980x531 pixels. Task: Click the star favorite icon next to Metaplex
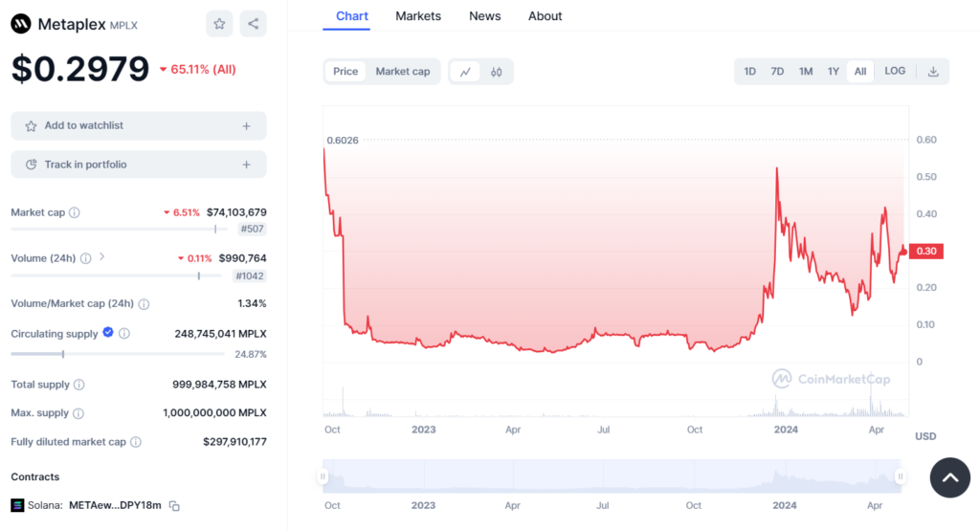219,24
